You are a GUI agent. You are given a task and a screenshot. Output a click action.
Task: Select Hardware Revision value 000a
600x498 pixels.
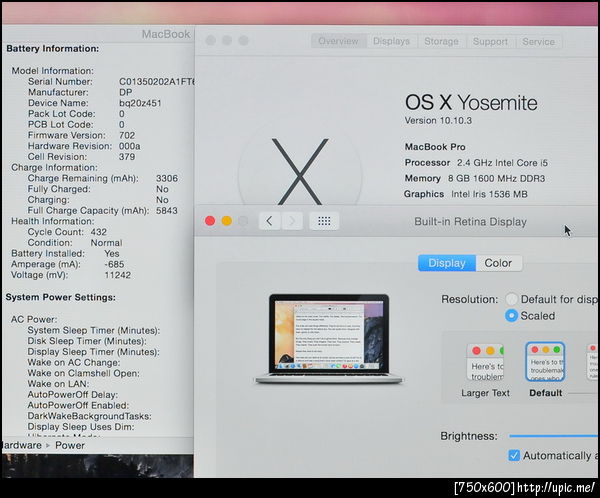[x=130, y=146]
